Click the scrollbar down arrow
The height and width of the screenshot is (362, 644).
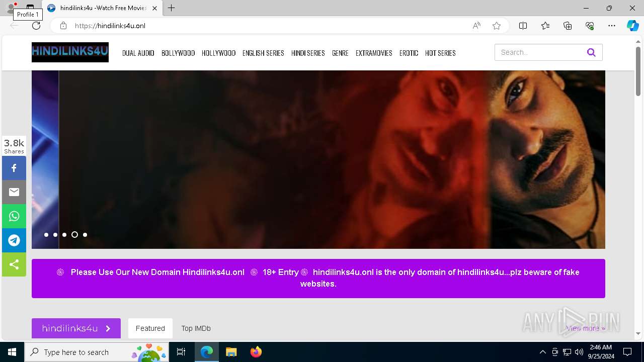[x=638, y=333]
